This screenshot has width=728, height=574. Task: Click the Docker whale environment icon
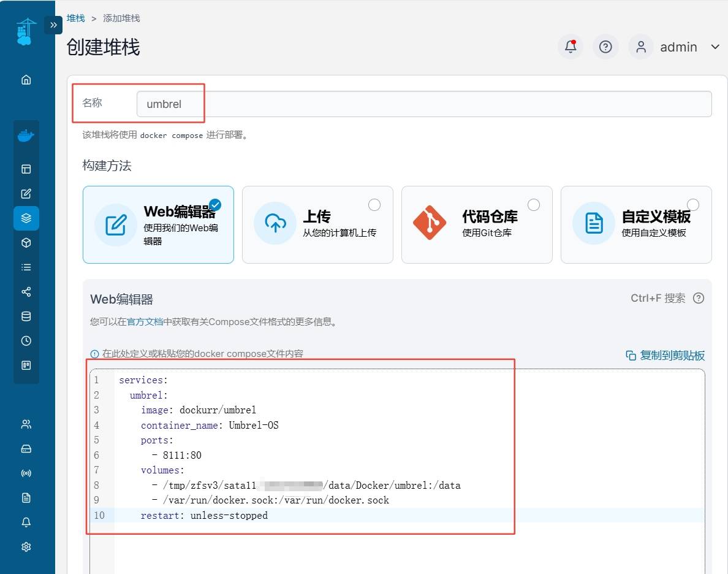pos(26,136)
